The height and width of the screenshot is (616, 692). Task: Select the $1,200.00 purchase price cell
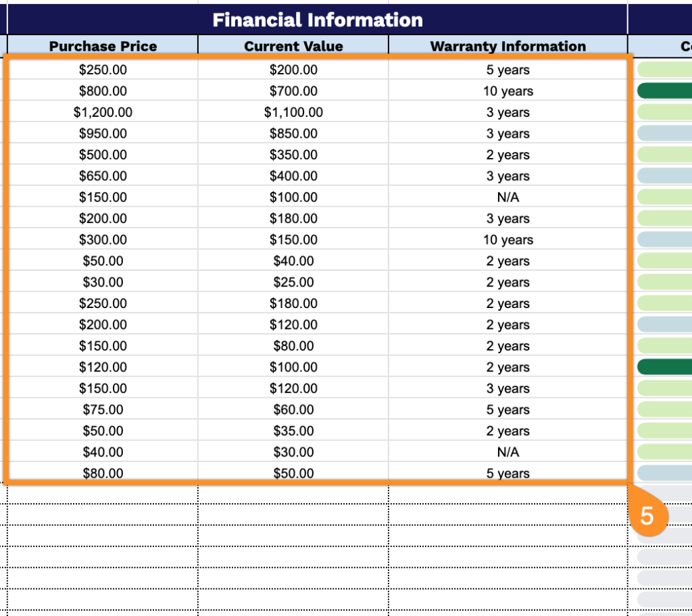tap(103, 112)
